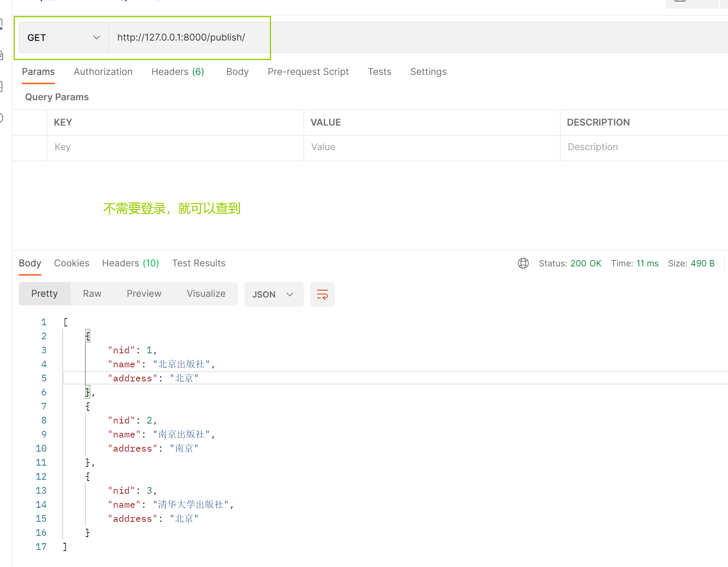Click the request URL field
The image size is (728, 567).
click(x=418, y=37)
